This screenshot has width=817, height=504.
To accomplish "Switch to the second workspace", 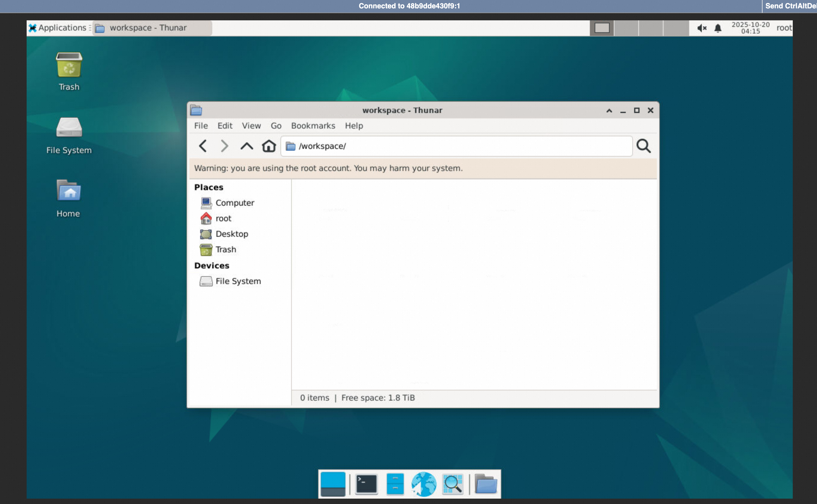I will tap(626, 28).
